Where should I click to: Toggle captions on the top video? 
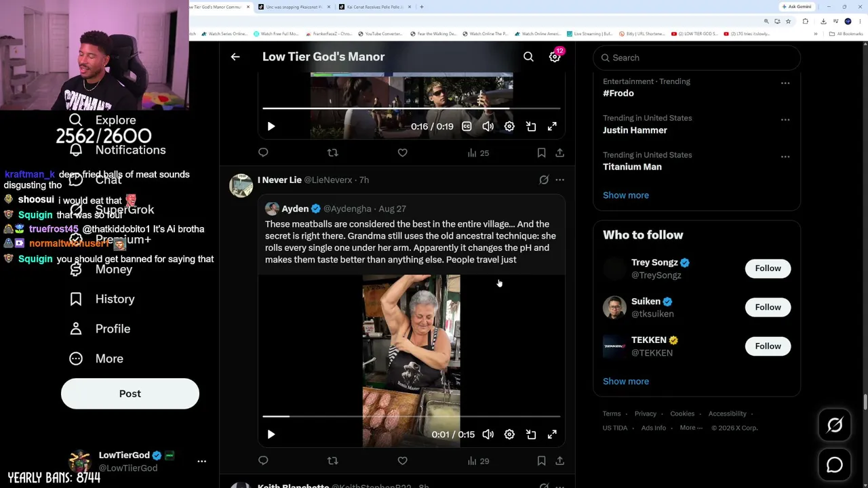(x=467, y=126)
